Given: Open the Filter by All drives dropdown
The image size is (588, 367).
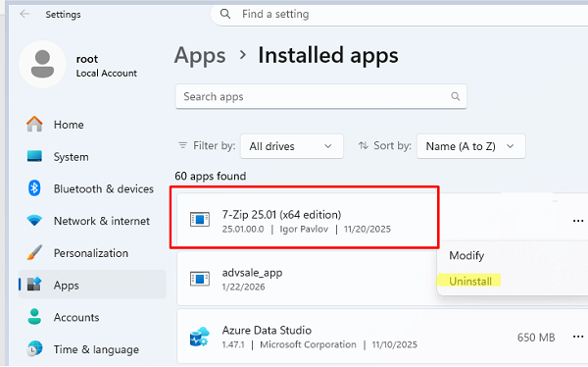Looking at the screenshot, I should [x=291, y=146].
